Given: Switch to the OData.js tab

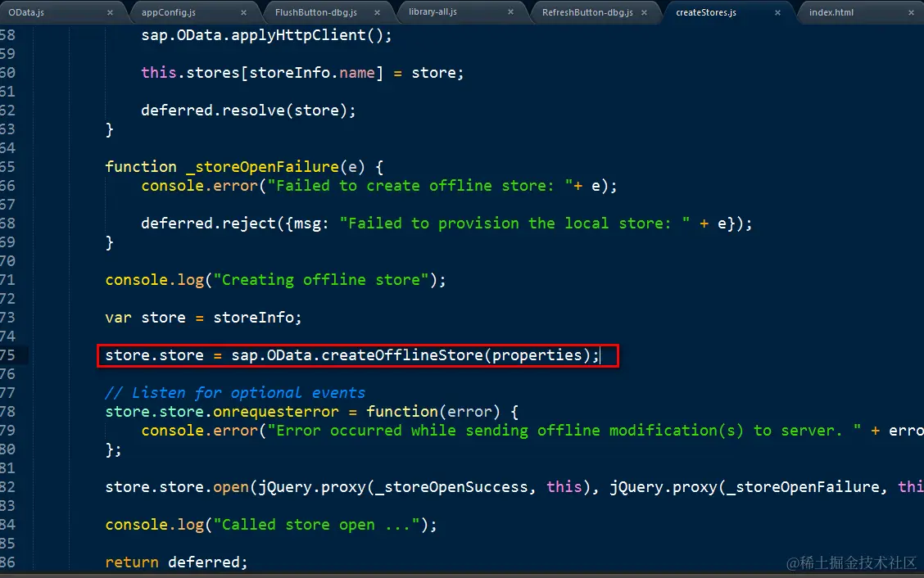Looking at the screenshot, I should [x=26, y=12].
